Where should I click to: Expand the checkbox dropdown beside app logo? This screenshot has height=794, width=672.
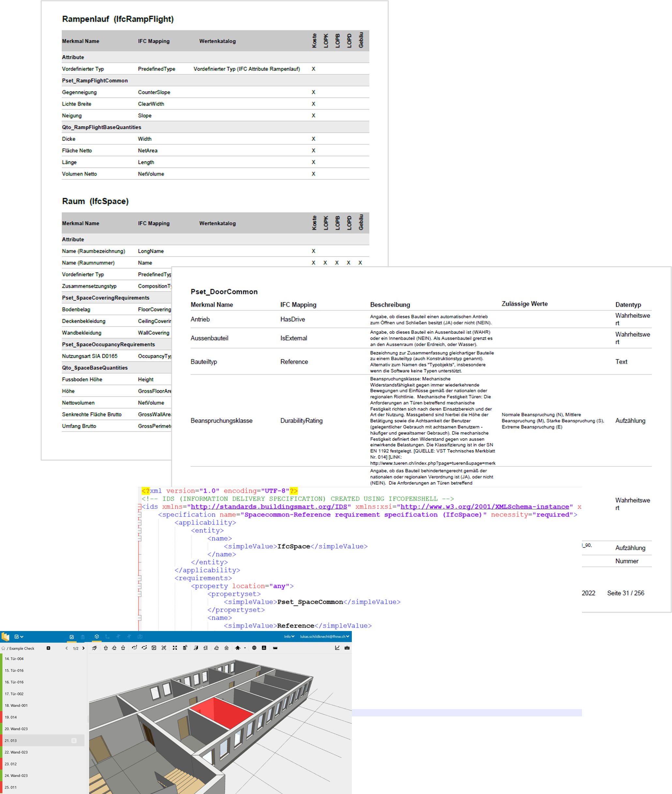(19, 636)
